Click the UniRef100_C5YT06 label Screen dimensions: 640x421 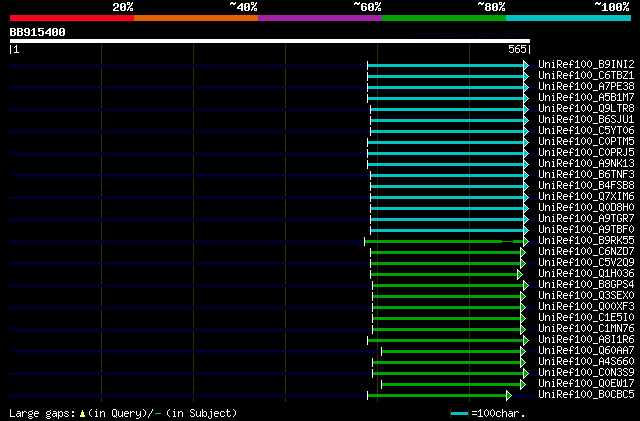point(586,131)
